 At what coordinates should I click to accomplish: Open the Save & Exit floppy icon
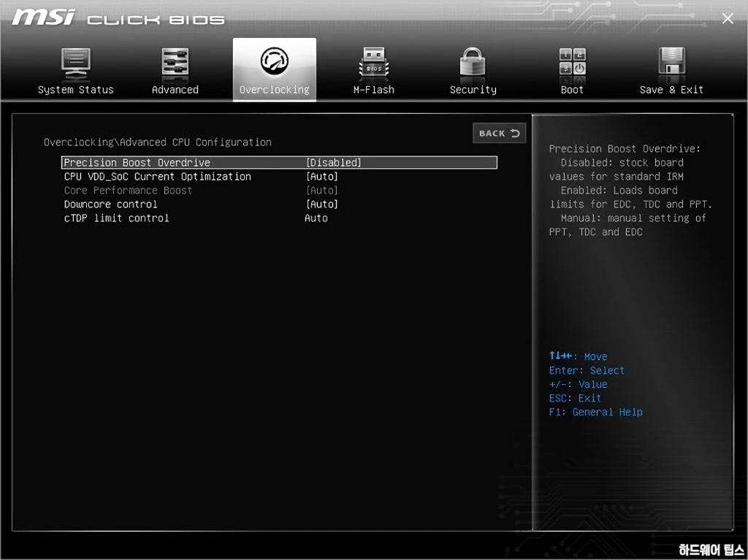coord(671,61)
